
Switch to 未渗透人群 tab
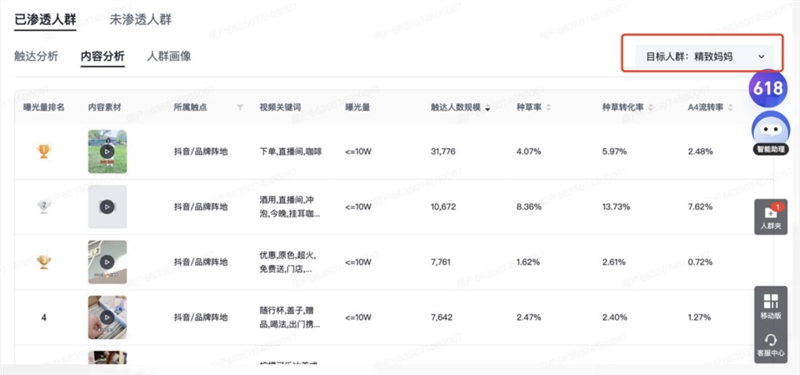[141, 20]
